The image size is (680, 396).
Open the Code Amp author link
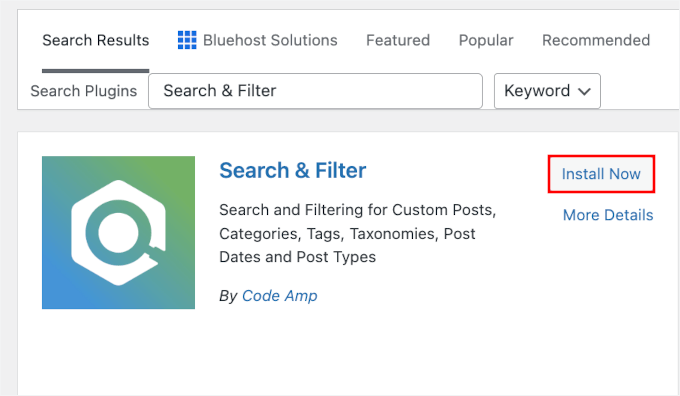coord(280,296)
